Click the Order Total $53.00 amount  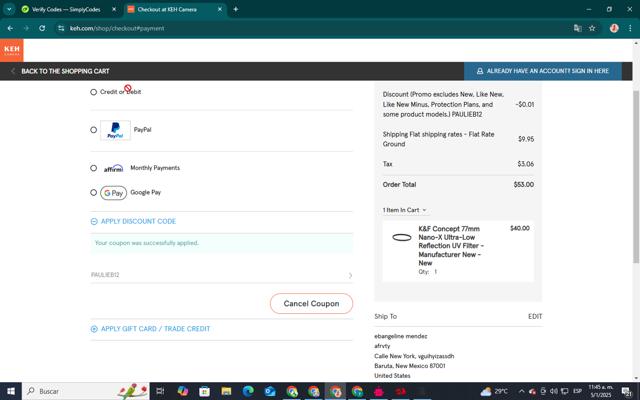[524, 184]
